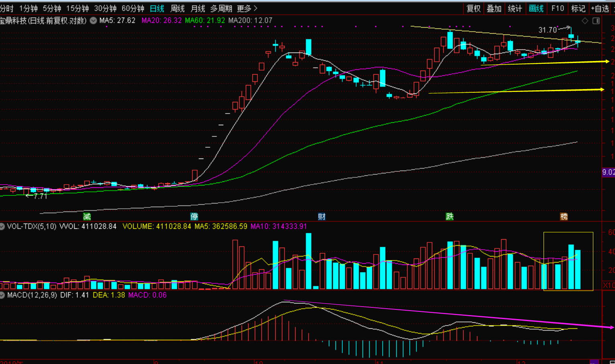Screen dimensions: 615x364
Task: Open the F10 company info
Action: 558,8
